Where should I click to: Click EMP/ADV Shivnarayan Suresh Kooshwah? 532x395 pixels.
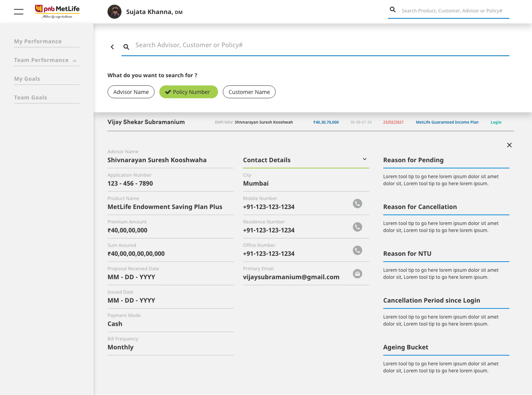[x=254, y=122]
